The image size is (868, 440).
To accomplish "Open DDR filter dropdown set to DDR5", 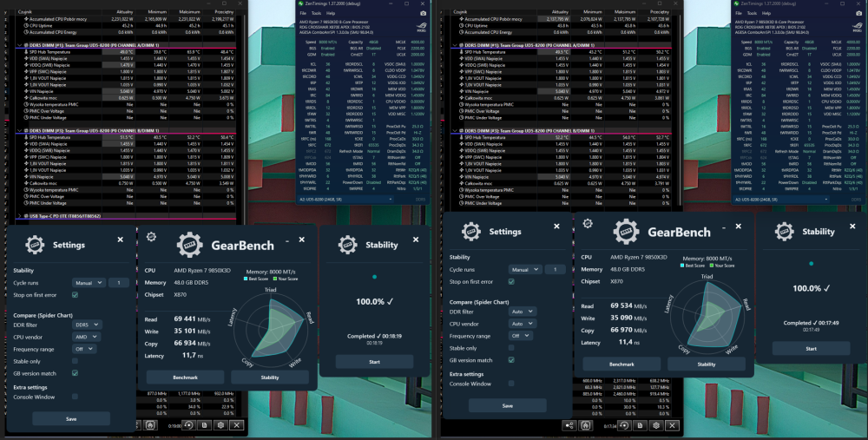I will click(x=86, y=325).
